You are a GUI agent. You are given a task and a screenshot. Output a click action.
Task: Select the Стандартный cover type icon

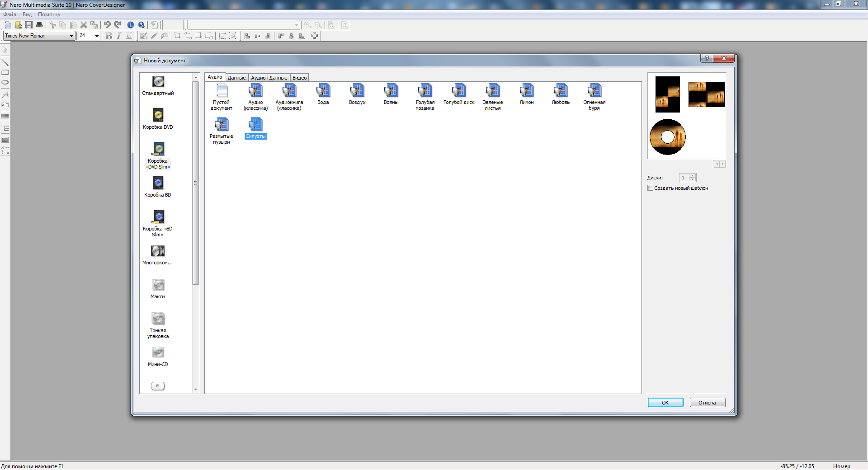158,82
